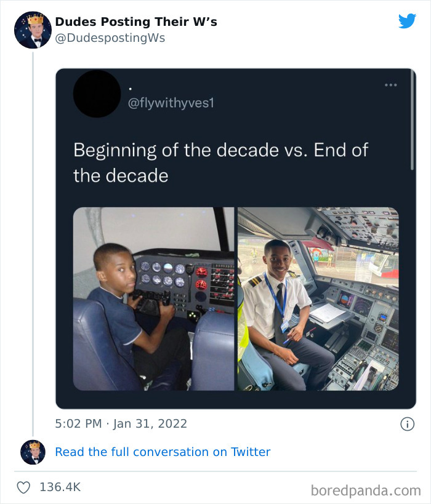This screenshot has width=431, height=504.
Task: Click the small avatar beside Read conversation
Action: point(33,452)
